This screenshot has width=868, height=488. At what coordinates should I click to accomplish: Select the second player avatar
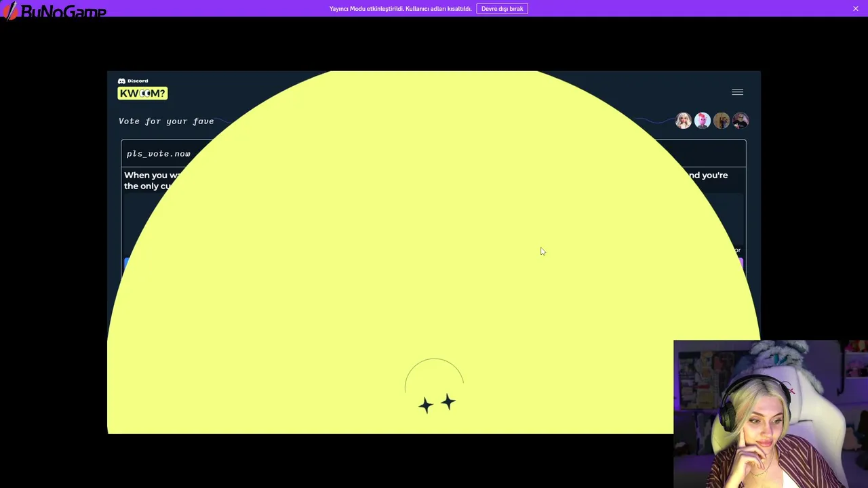pyautogui.click(x=703, y=121)
